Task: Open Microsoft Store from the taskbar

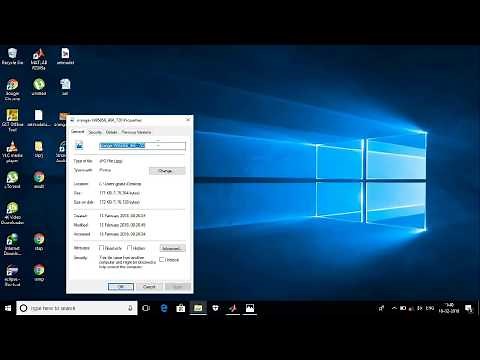Action: point(181,308)
